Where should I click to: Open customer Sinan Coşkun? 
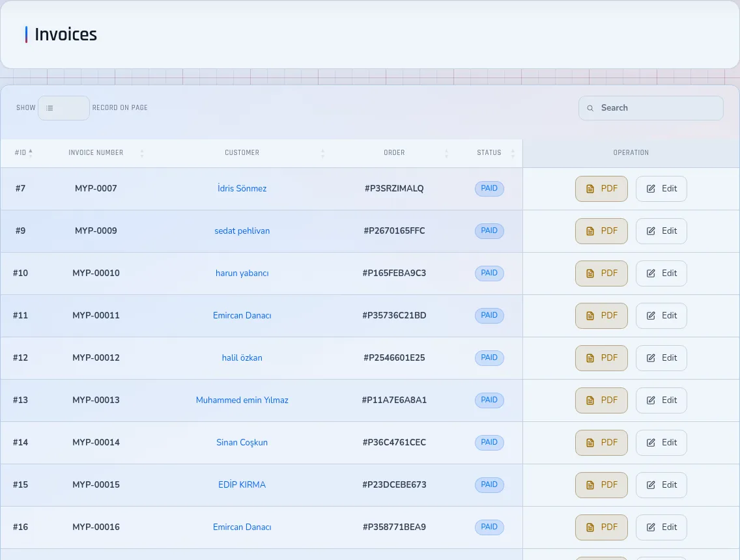point(242,442)
